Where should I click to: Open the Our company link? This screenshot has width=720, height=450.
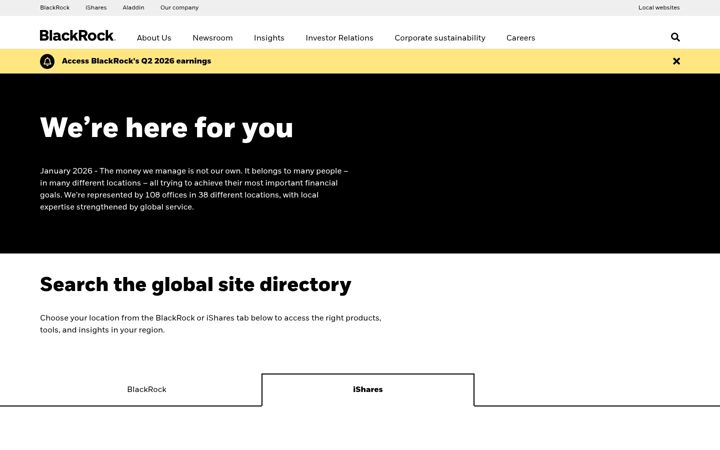(180, 8)
